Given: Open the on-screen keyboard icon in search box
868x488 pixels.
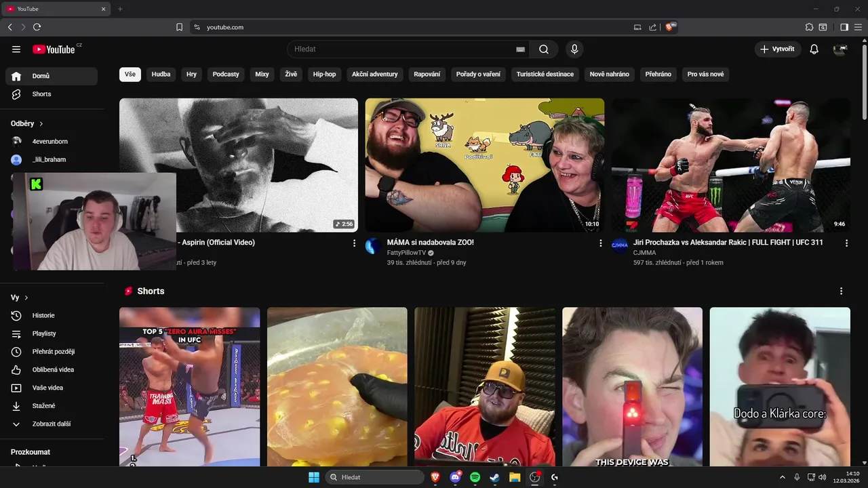Looking at the screenshot, I should tap(520, 49).
